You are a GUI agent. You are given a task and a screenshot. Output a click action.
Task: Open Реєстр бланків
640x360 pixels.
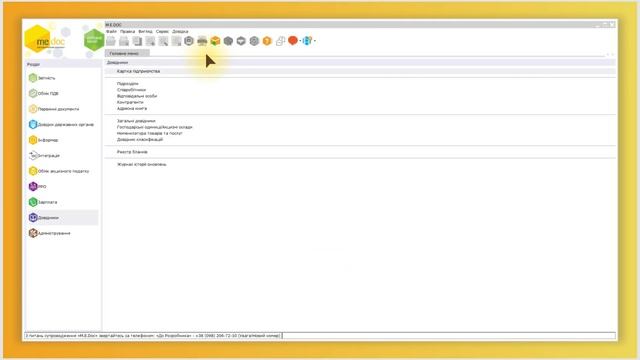point(132,152)
